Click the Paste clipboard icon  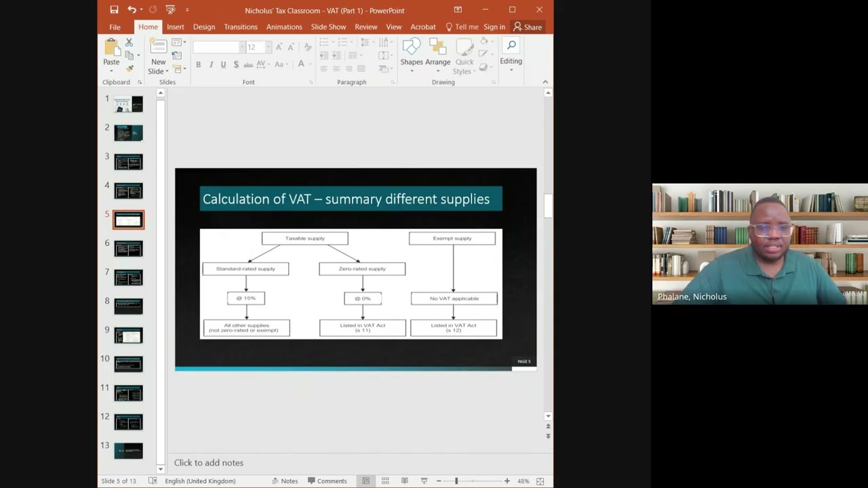(x=111, y=47)
